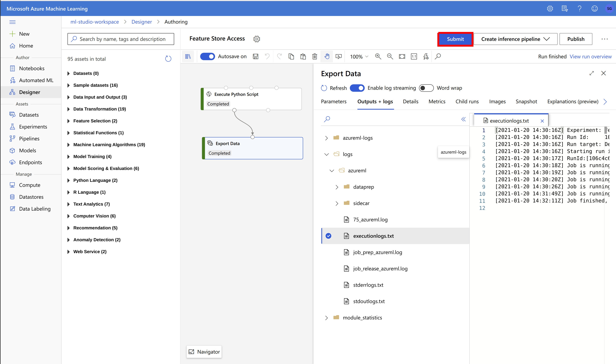Open the SG account avatar
The width and height of the screenshot is (616, 364).
click(609, 9)
